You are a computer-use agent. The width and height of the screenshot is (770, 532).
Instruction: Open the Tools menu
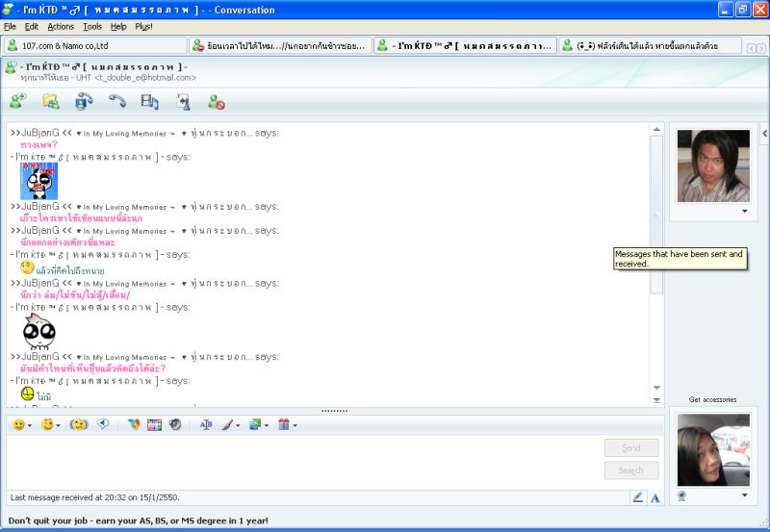(x=92, y=27)
